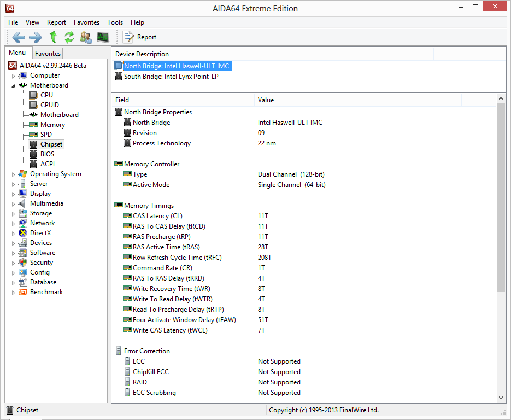Image resolution: width=511 pixels, height=420 pixels.
Task: Click the Operating System Windows flag icon
Action: (23, 174)
